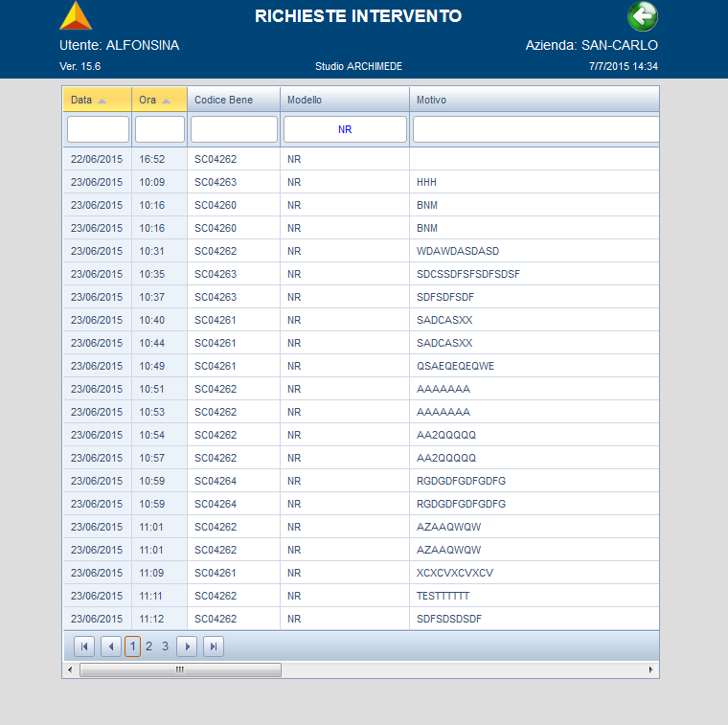Click the QSAEQEQEQWE motivo cell

click(x=534, y=366)
